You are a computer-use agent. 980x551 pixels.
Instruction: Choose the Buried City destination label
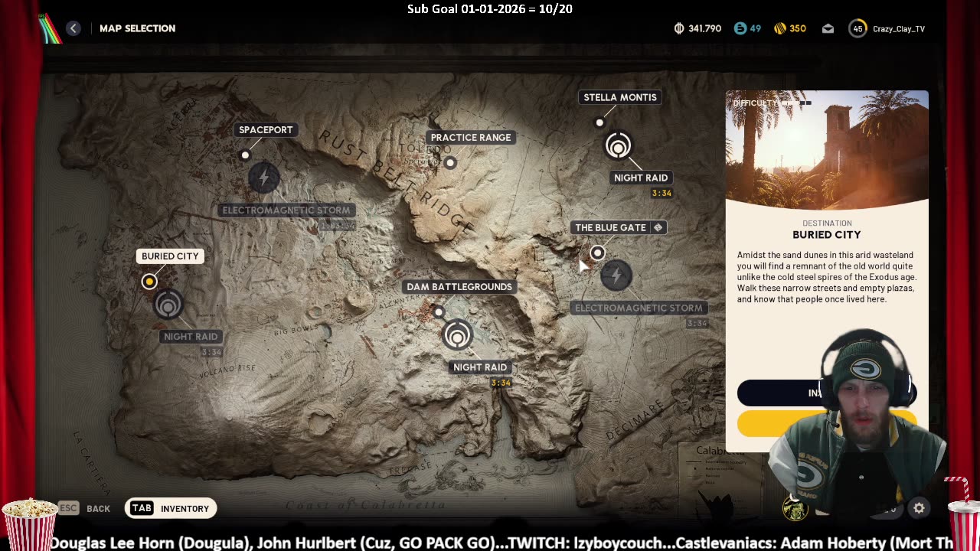pos(170,256)
